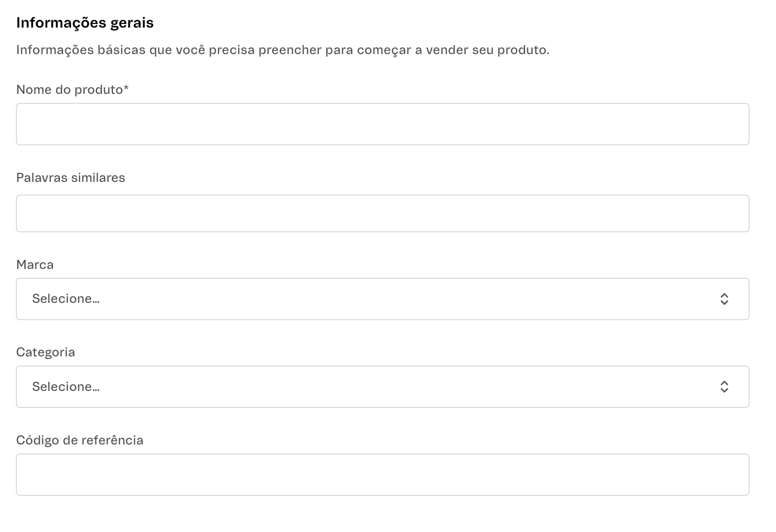Click the Código de referência field
The height and width of the screenshot is (532, 776).
(382, 474)
